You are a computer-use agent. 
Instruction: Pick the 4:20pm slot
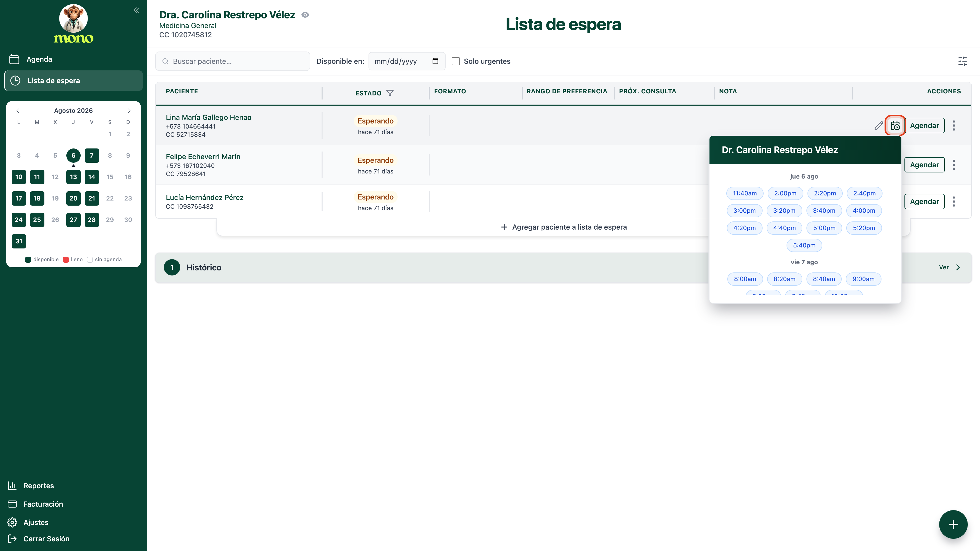point(744,228)
